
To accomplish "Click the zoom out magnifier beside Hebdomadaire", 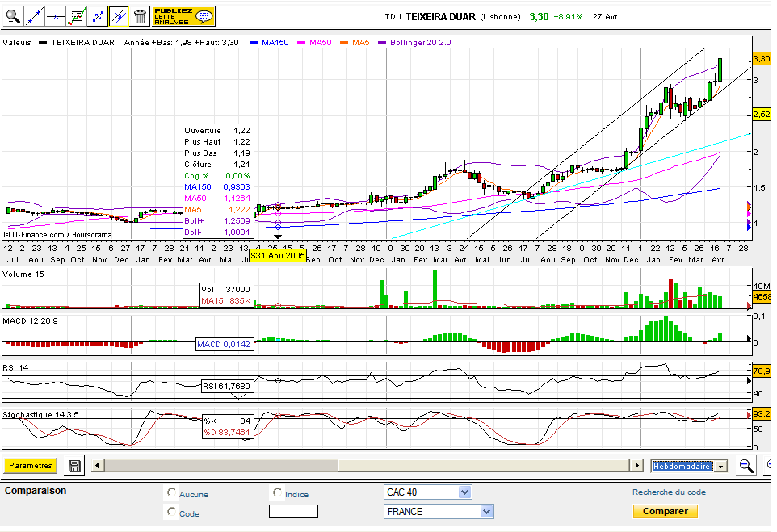I will tap(746, 466).
